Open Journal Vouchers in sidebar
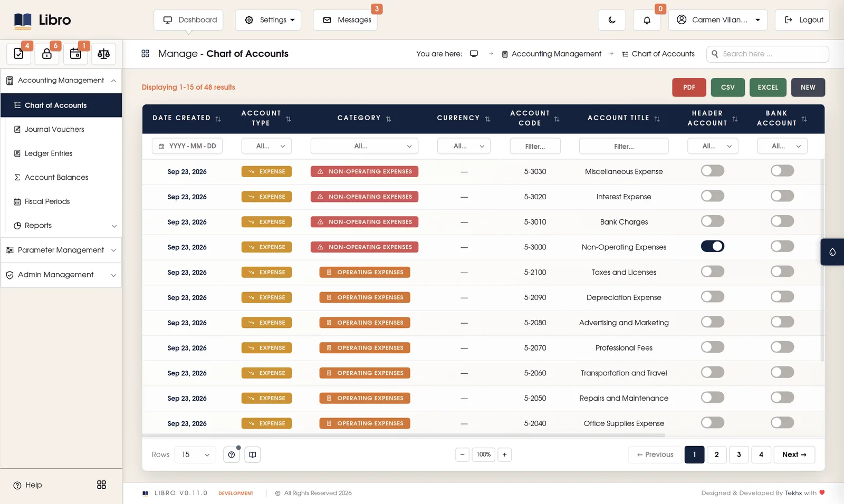The height and width of the screenshot is (504, 844). click(x=54, y=129)
